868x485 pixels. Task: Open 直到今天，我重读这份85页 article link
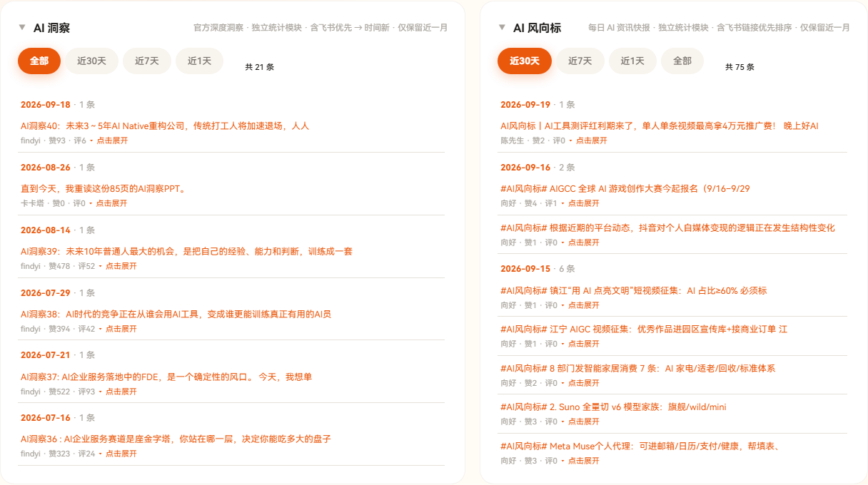(104, 189)
